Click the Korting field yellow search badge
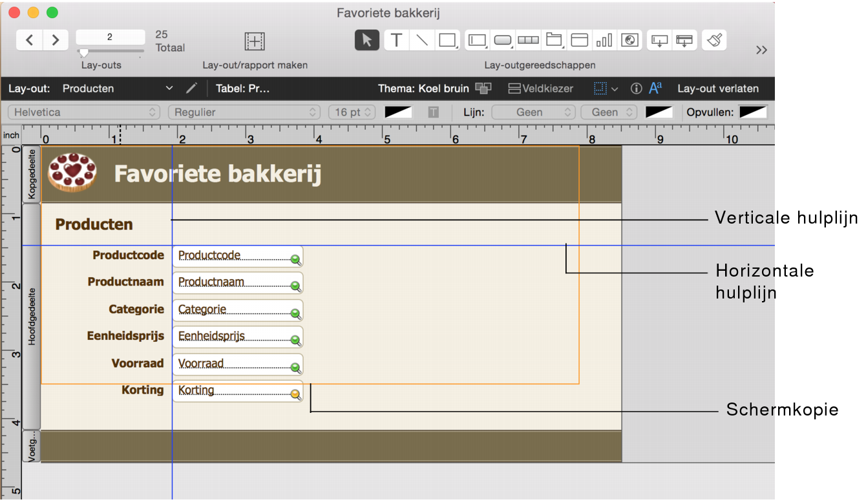The width and height of the screenshot is (866, 504). tap(296, 395)
